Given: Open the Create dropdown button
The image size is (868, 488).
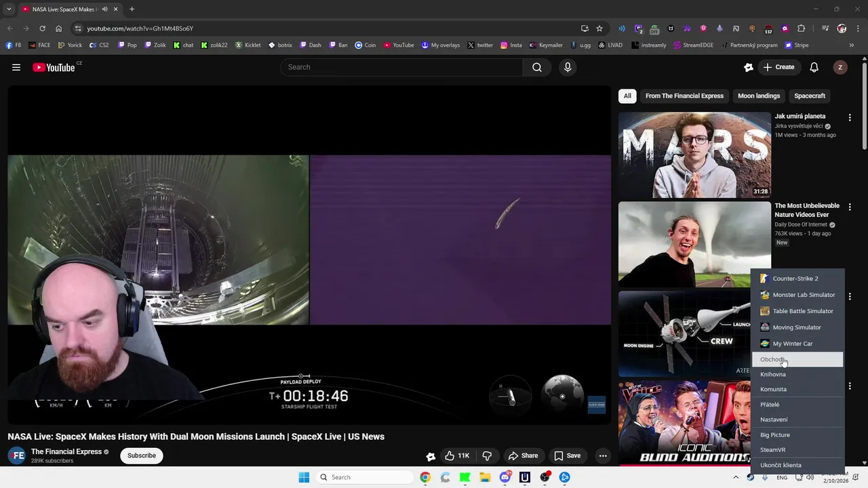Looking at the screenshot, I should (778, 67).
